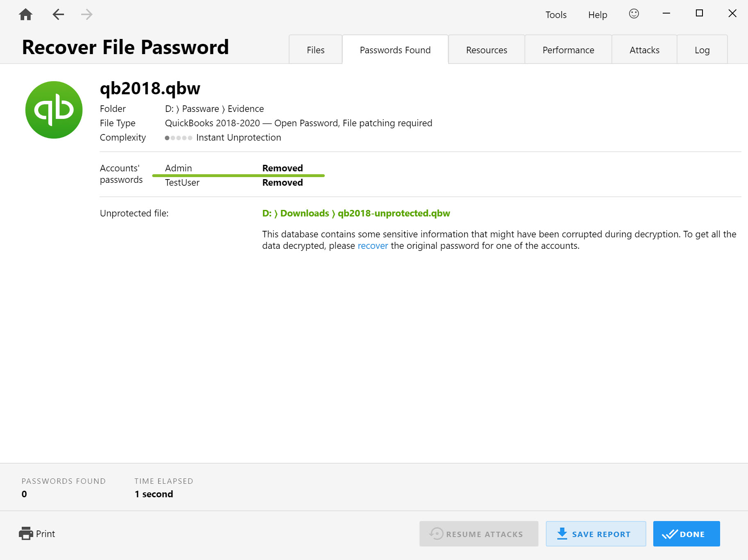Image resolution: width=748 pixels, height=560 pixels.
Task: Open the Log tab
Action: (x=702, y=50)
